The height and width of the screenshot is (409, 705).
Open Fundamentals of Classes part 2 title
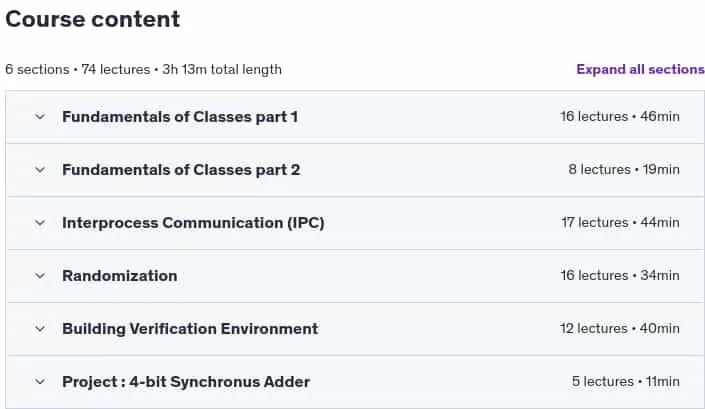[x=181, y=170]
